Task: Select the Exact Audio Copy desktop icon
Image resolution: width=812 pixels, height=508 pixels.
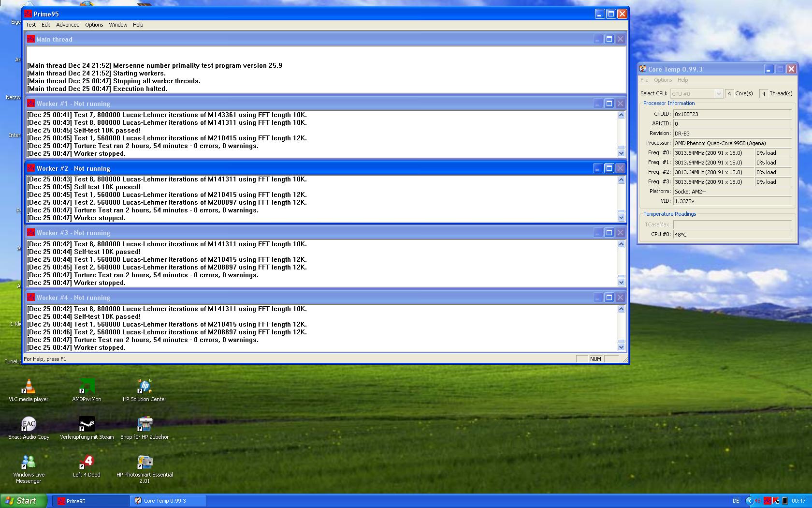Action: (29, 428)
